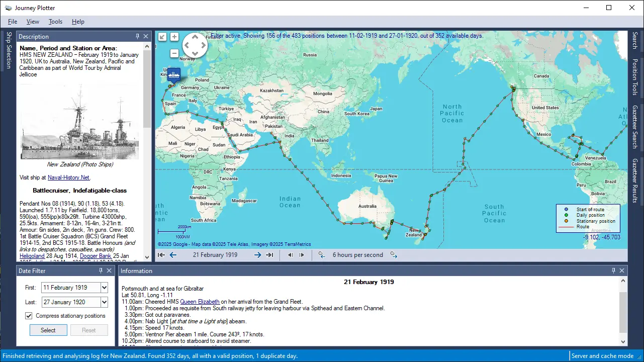Increase the animation speed
The height and width of the screenshot is (362, 644).
[394, 255]
